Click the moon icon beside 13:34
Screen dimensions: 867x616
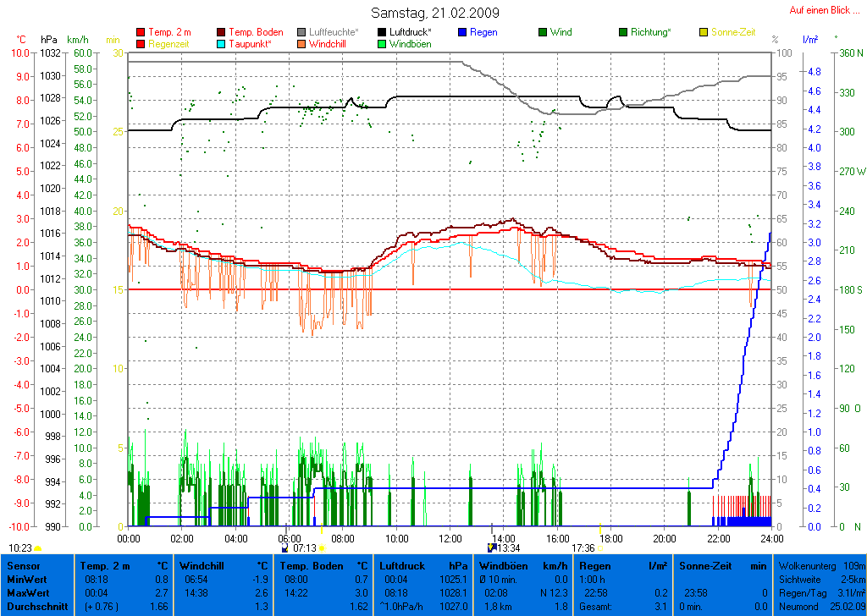click(x=493, y=548)
